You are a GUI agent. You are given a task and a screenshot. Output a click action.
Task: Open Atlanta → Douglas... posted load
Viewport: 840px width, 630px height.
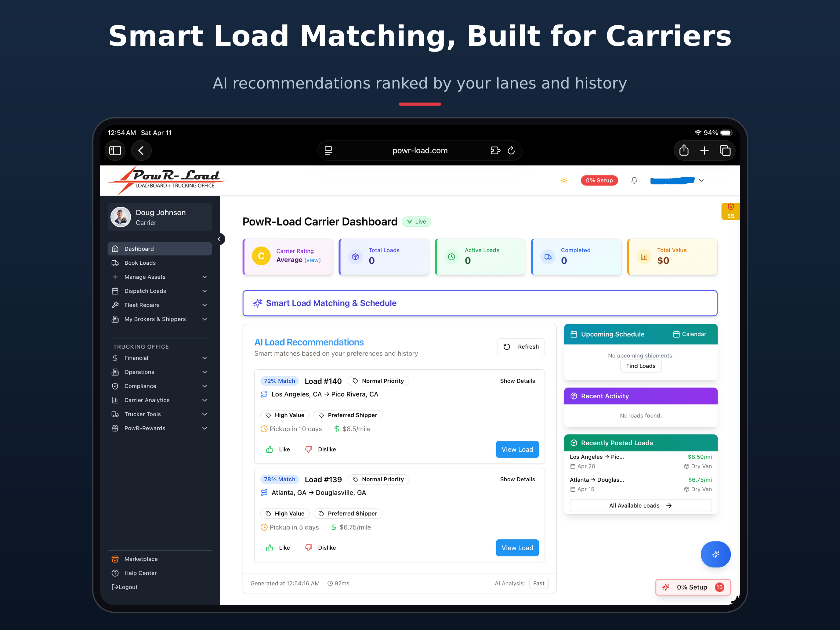(x=641, y=485)
